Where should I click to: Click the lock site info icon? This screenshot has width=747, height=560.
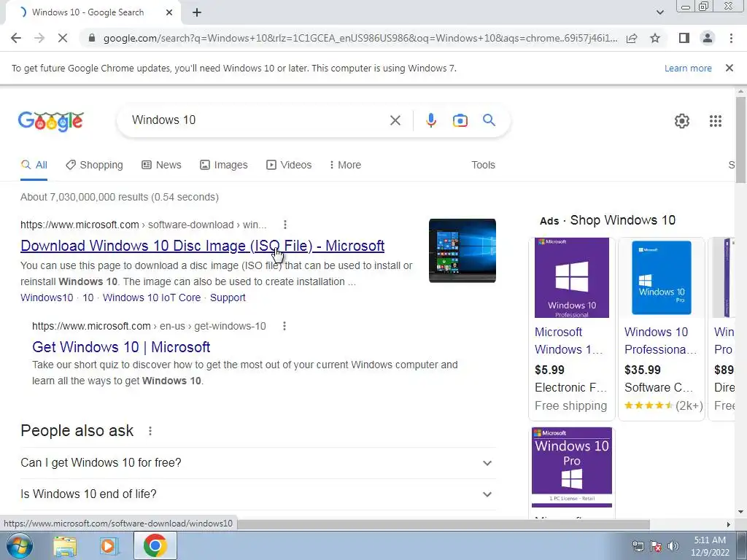(x=92, y=38)
